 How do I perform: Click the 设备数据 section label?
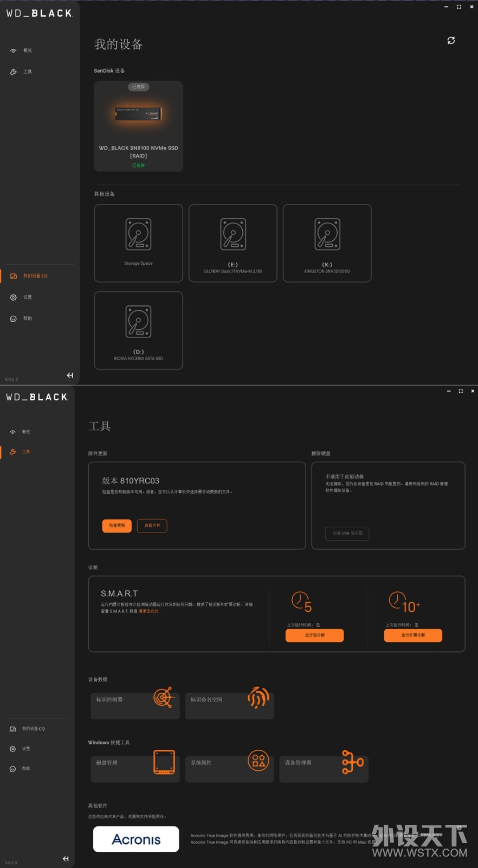click(x=98, y=679)
